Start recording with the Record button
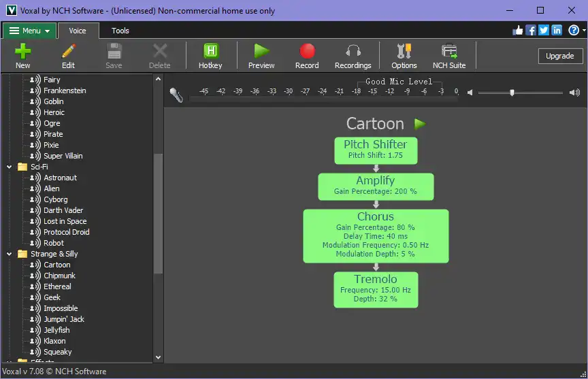 tap(307, 56)
